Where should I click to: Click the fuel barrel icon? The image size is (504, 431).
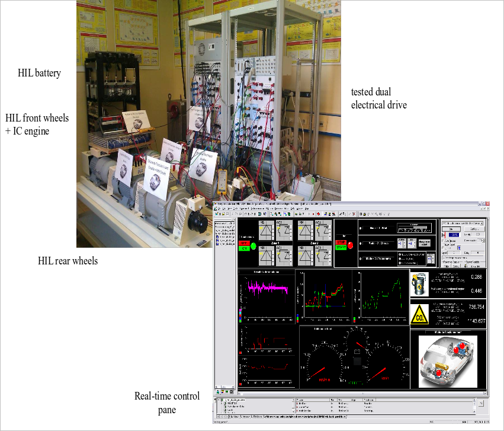click(x=420, y=283)
